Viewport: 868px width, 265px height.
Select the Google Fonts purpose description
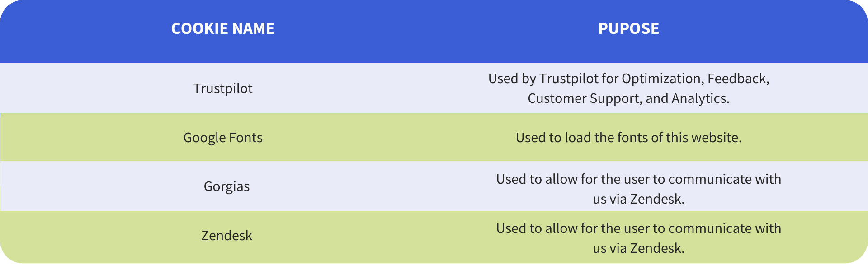tap(629, 137)
